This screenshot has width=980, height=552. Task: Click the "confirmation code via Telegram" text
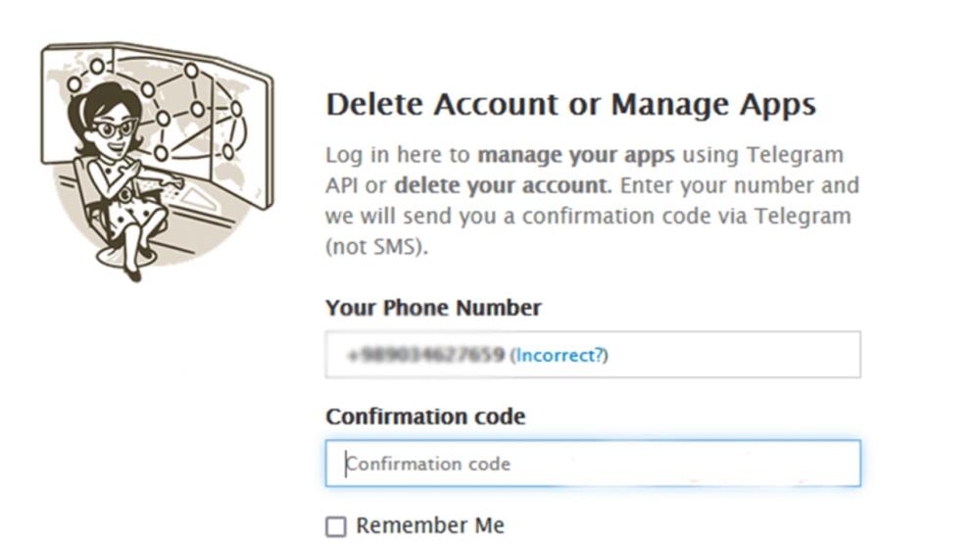point(687,216)
